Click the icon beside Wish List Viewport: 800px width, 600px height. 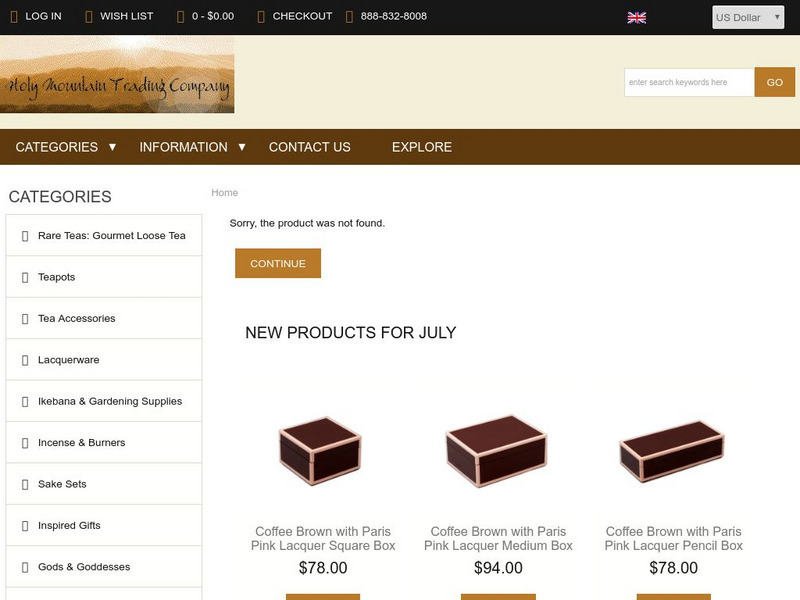point(89,16)
